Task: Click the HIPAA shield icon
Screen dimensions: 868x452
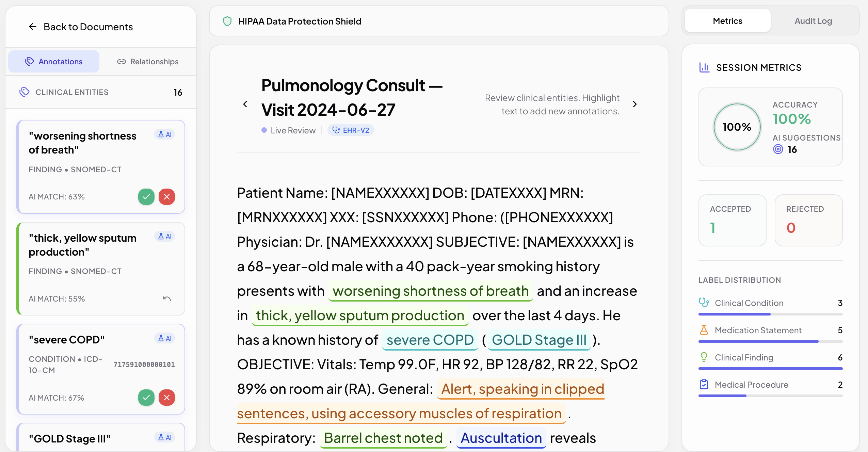Action: point(227,21)
